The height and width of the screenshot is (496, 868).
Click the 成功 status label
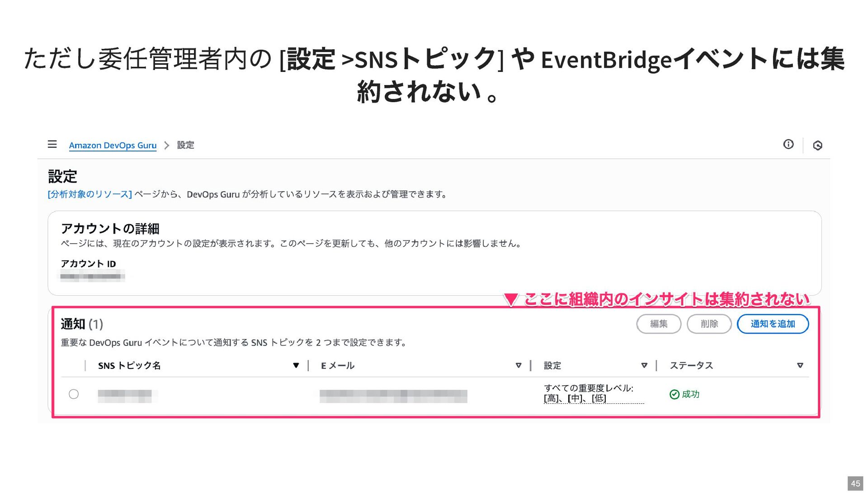pyautogui.click(x=690, y=394)
